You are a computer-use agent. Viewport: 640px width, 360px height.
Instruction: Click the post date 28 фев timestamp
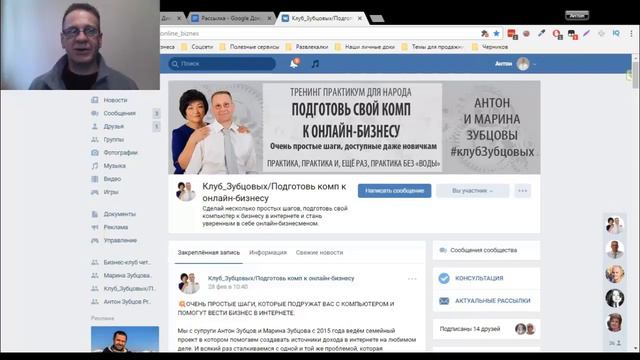(228, 287)
